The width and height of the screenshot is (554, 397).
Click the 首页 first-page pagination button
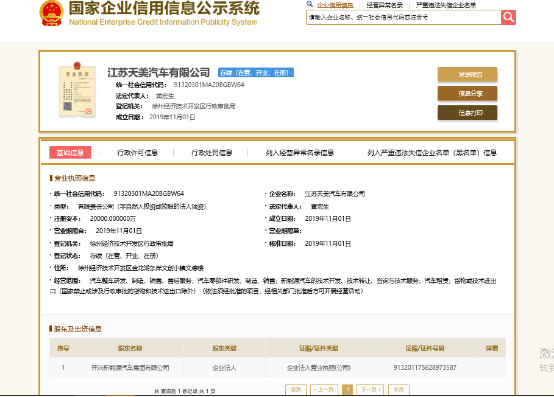pos(296,390)
